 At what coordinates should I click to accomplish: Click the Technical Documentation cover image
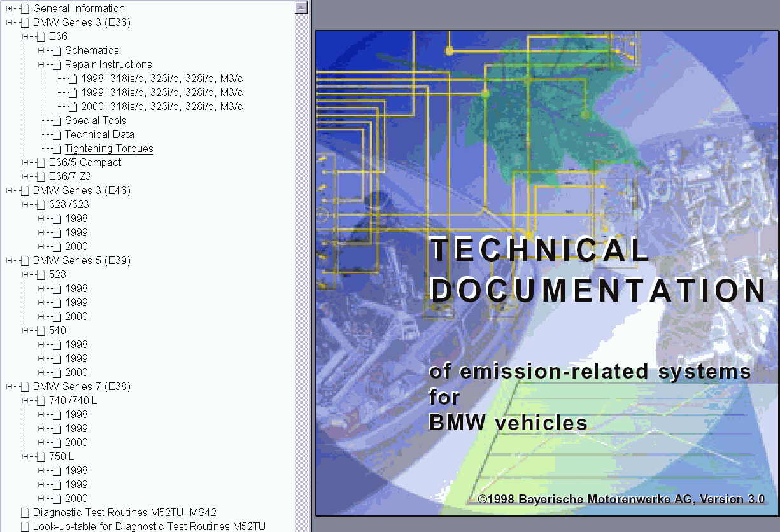pyautogui.click(x=546, y=272)
